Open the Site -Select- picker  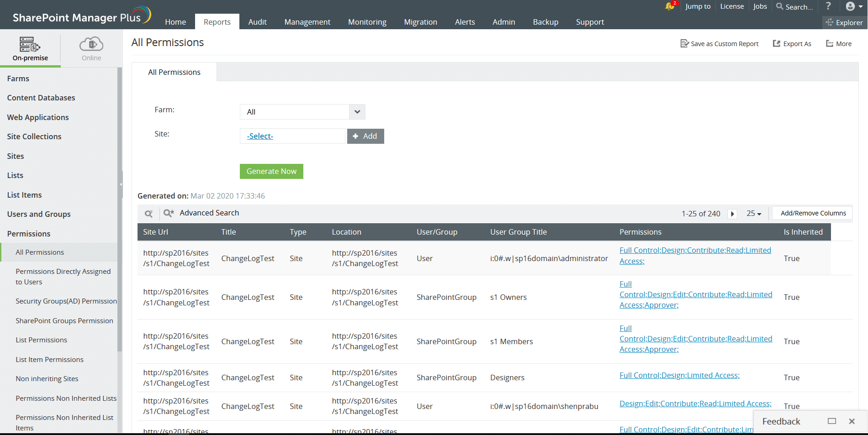[259, 136]
